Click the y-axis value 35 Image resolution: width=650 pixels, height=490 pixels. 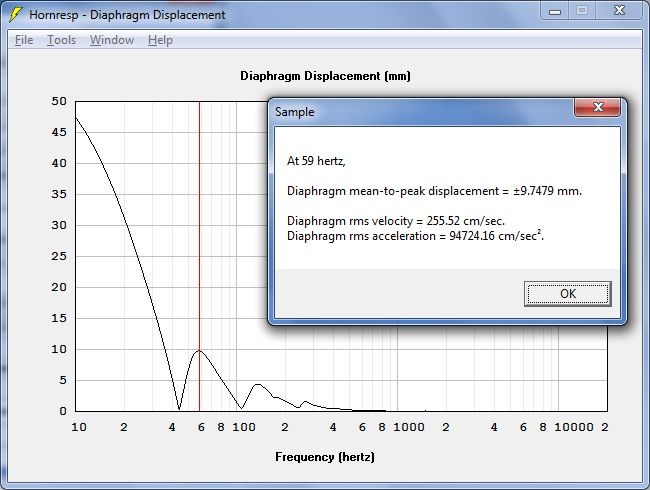(59, 194)
